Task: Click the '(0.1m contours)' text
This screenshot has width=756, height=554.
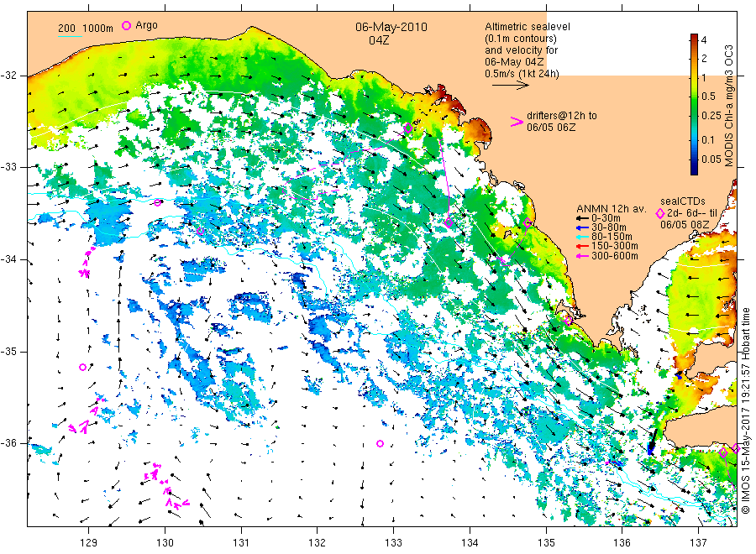Action: click(521, 39)
